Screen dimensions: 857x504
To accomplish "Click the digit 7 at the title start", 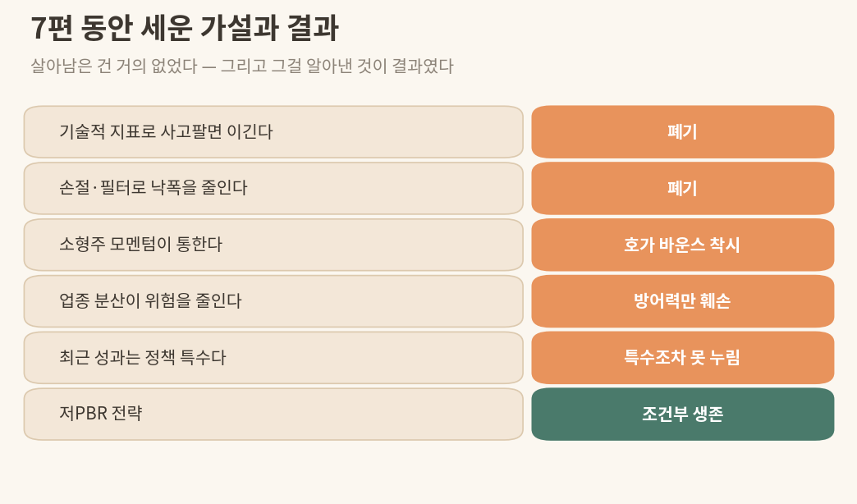I will click(38, 29).
